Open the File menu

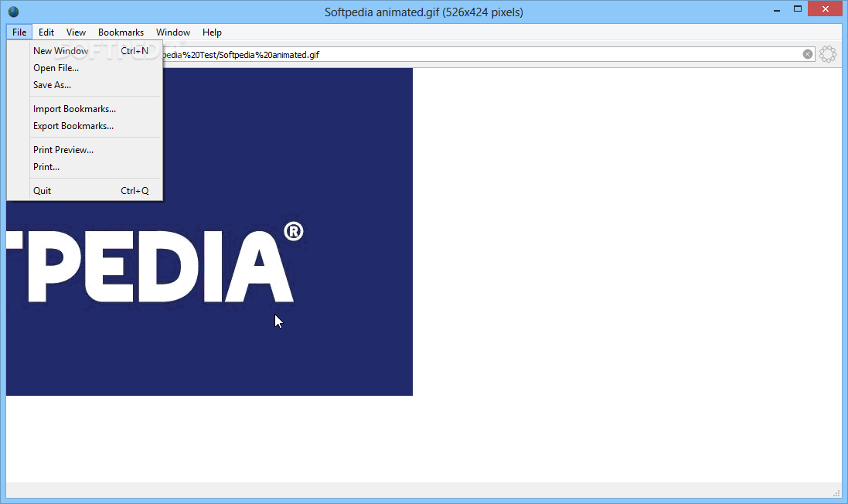[19, 32]
